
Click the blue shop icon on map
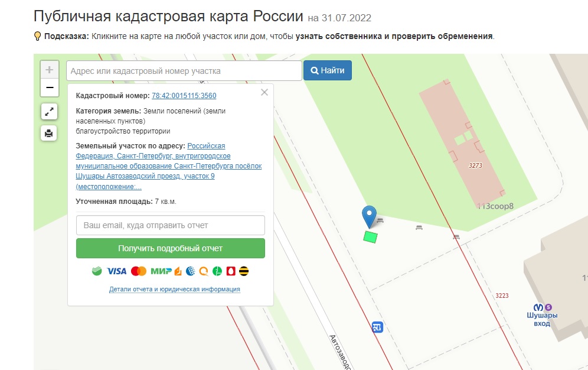click(377, 327)
